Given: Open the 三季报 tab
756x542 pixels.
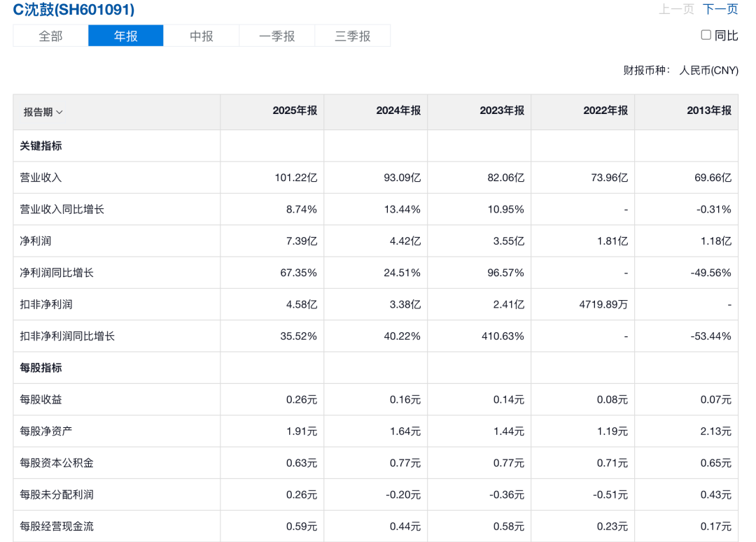Looking at the screenshot, I should click(x=352, y=36).
